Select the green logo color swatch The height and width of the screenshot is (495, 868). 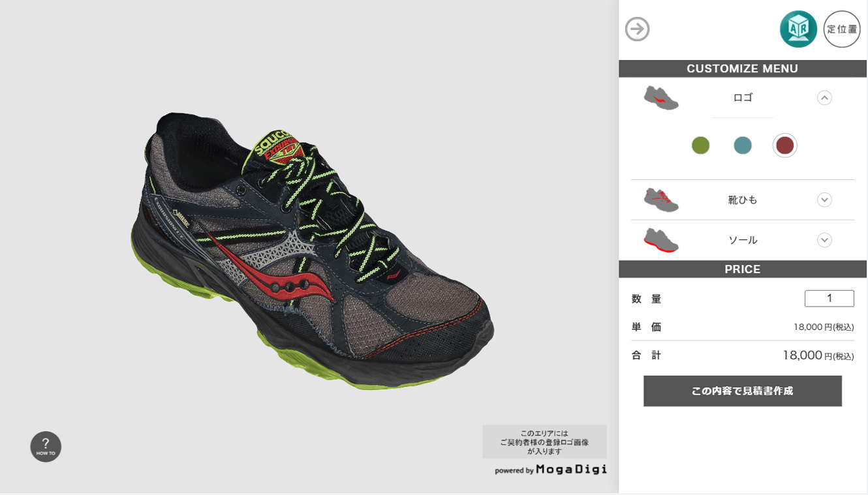tap(700, 145)
